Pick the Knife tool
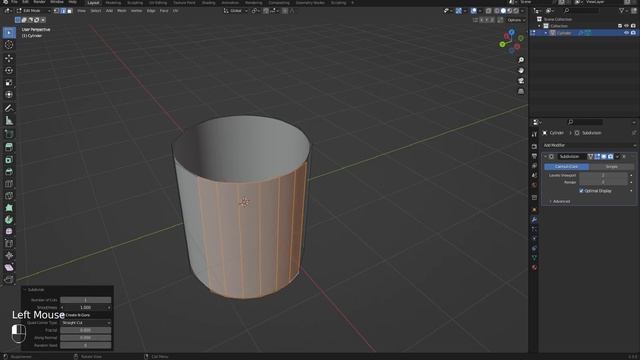The image size is (640, 360). coord(9,196)
